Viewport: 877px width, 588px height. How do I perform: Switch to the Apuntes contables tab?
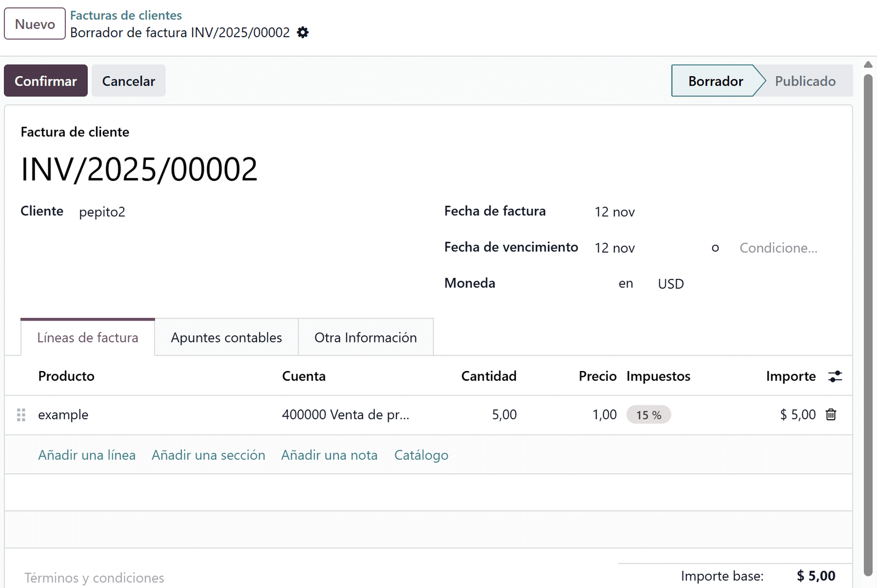pyautogui.click(x=226, y=338)
